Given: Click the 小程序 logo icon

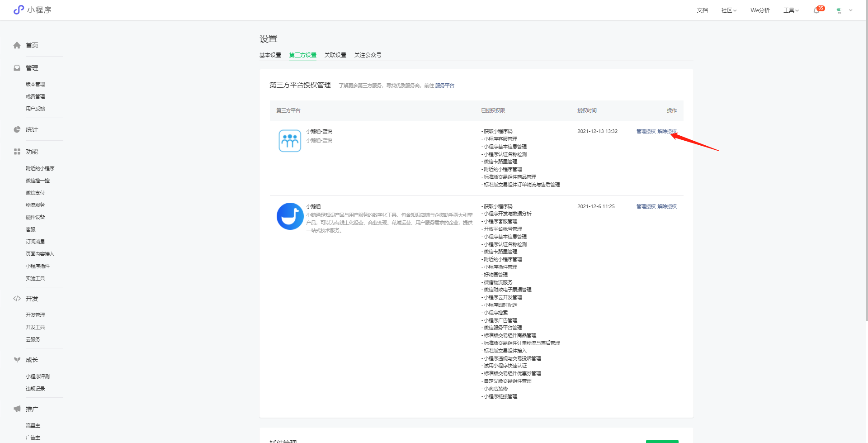Looking at the screenshot, I should tap(19, 10).
